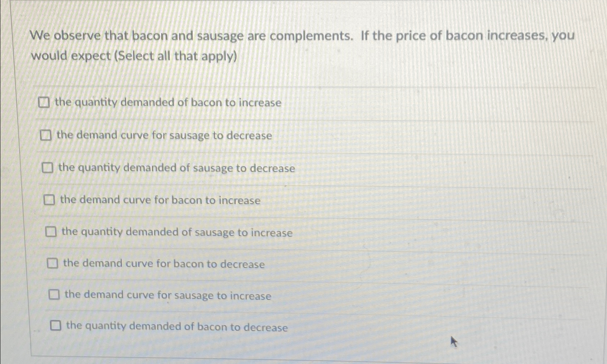
Task: Check 'the quantity demanded of bacon to decrease'
Action: coord(56,326)
